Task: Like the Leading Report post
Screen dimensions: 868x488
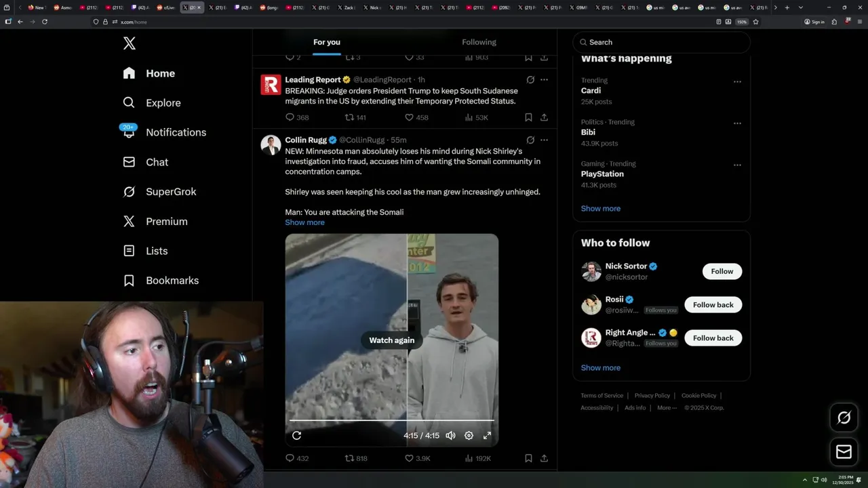Action: (x=409, y=117)
